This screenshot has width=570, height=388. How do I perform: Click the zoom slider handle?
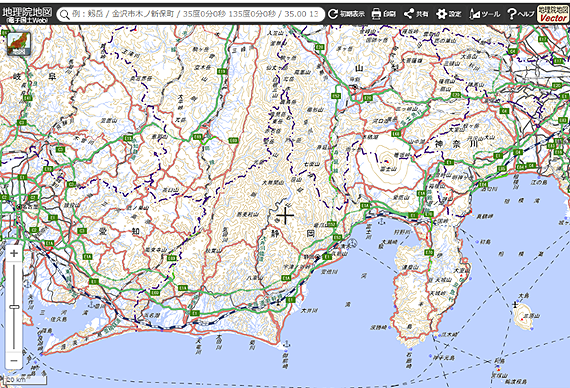pyautogui.click(x=14, y=307)
